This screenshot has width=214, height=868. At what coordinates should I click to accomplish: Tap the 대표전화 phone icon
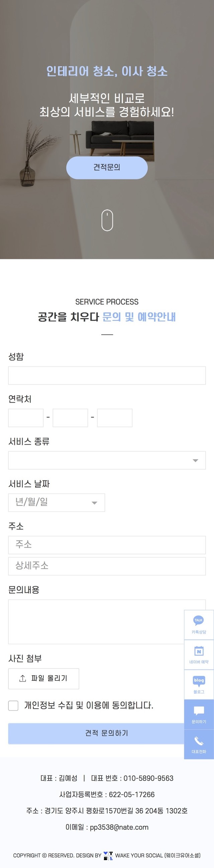[x=199, y=740]
